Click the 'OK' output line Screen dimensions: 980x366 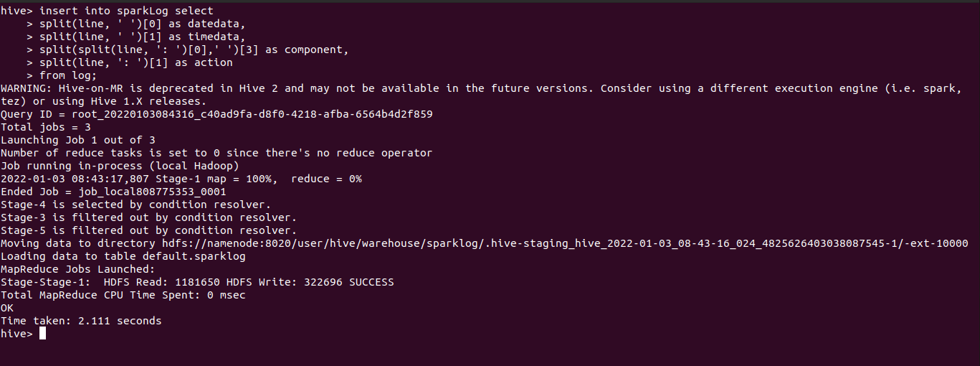tap(7, 308)
